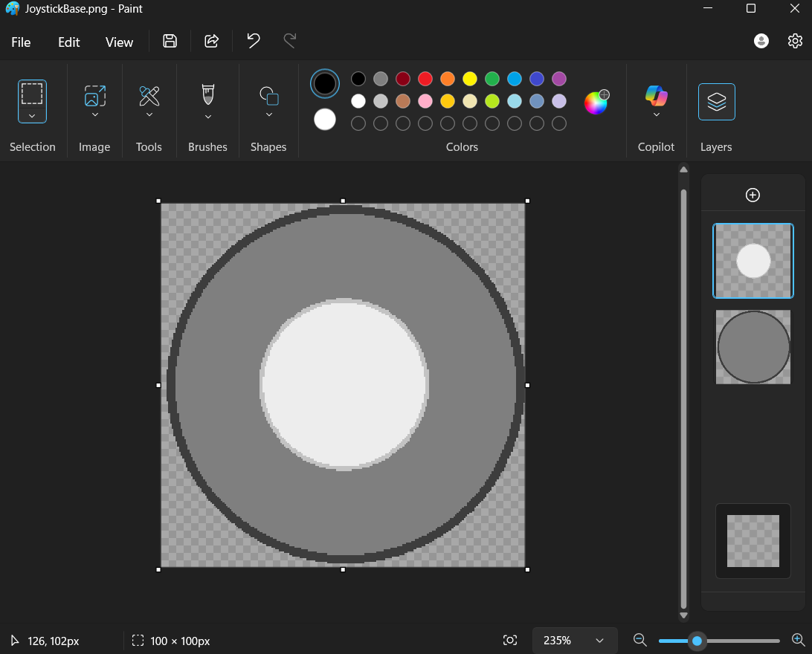This screenshot has height=654, width=812.
Task: Click the account profile button
Action: coord(761,42)
